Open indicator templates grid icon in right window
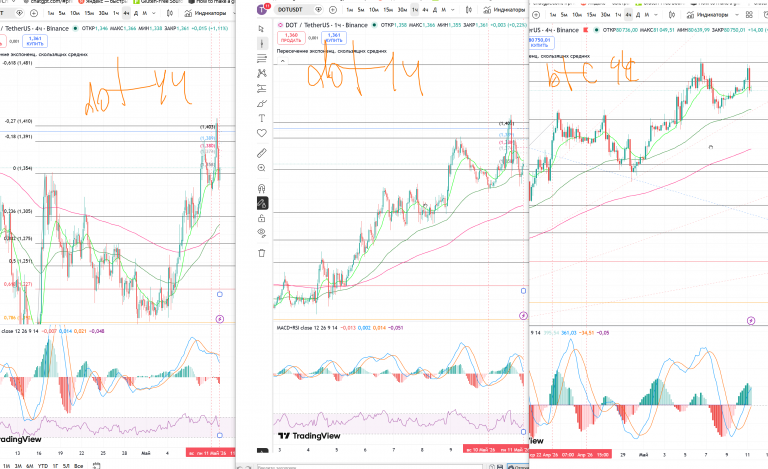768x469 pixels. click(749, 15)
